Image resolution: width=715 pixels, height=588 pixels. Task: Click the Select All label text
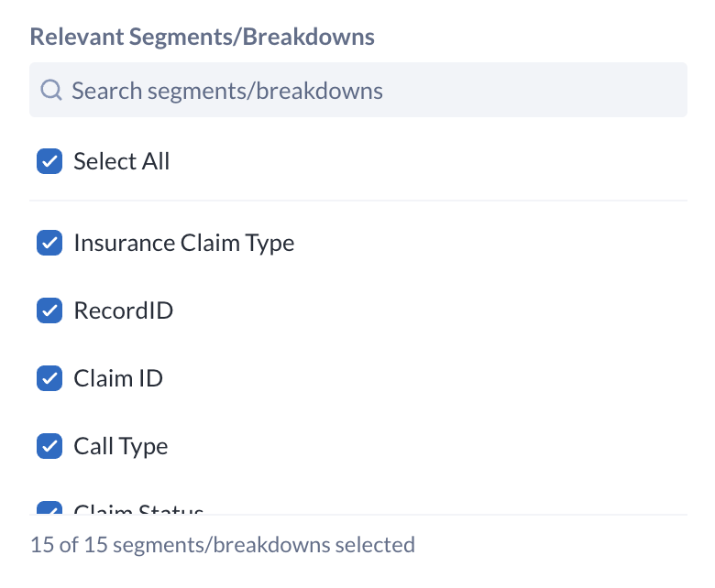[x=122, y=161]
